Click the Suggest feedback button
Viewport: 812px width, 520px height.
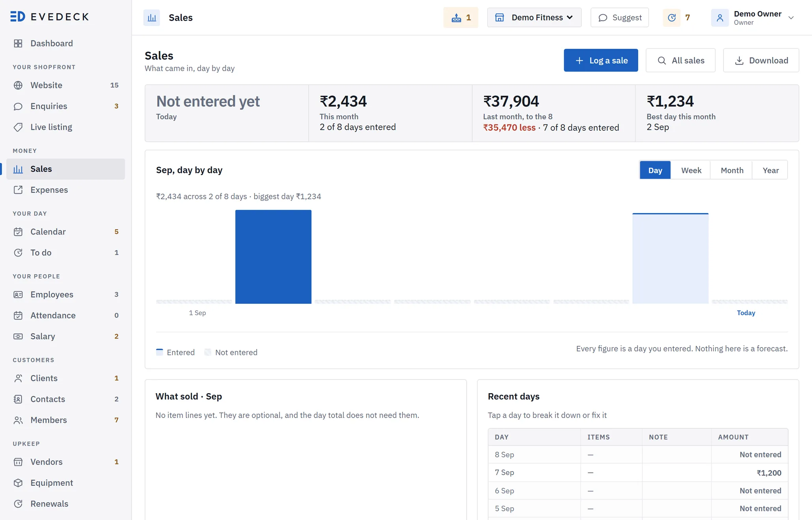tap(620, 17)
